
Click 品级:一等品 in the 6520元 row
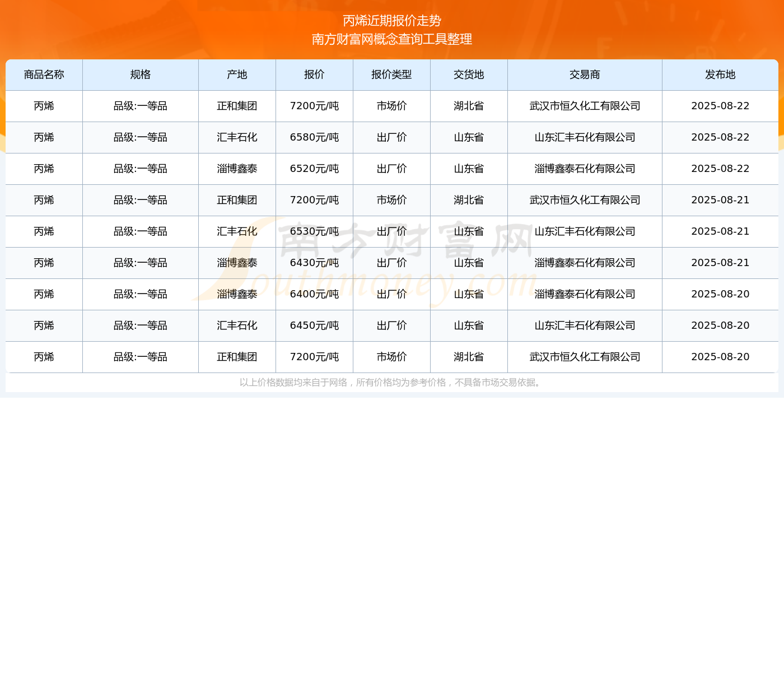(x=141, y=169)
